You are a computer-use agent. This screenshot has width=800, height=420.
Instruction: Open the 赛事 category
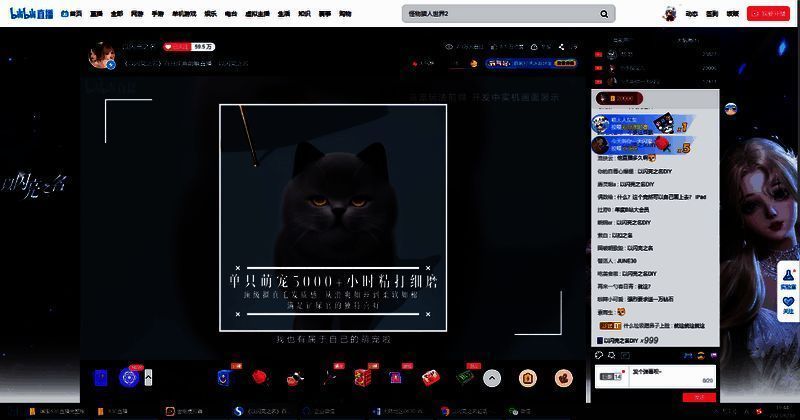pyautogui.click(x=325, y=14)
